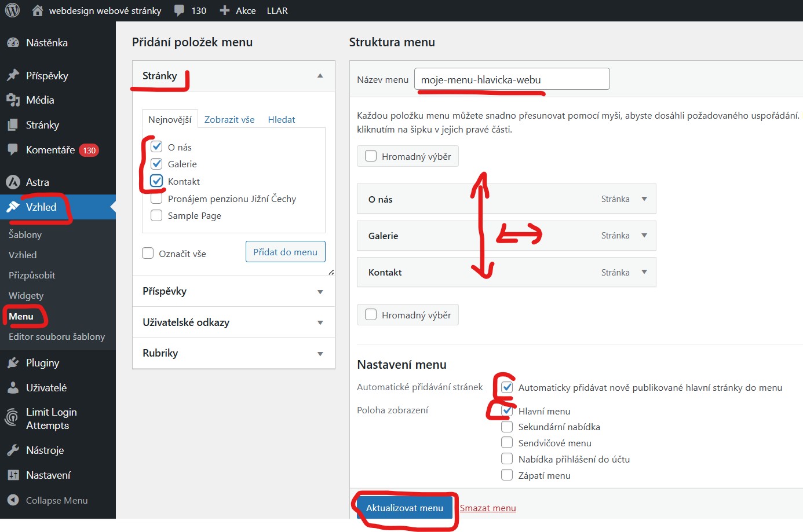Click the Smazat menu link
Viewport: 803px width, 532px height.
(488, 508)
